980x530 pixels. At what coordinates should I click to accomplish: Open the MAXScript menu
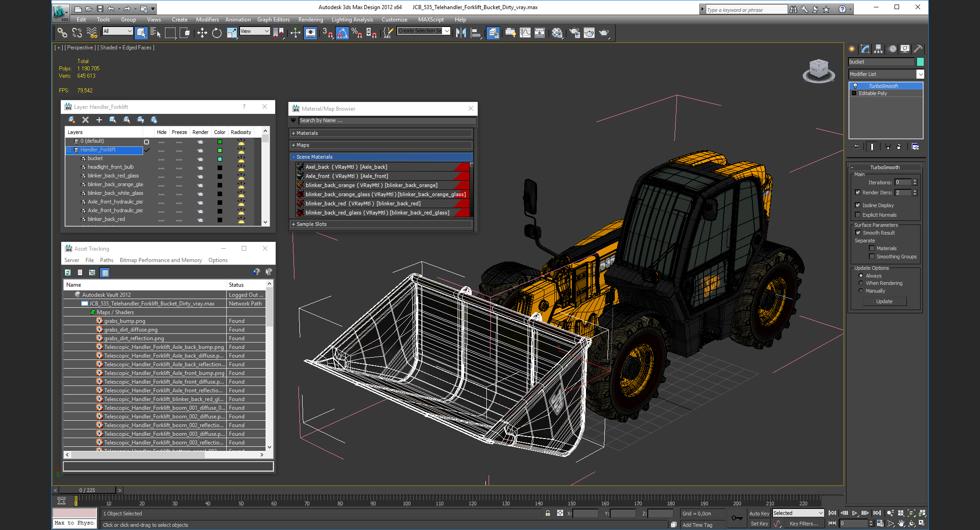431,20
